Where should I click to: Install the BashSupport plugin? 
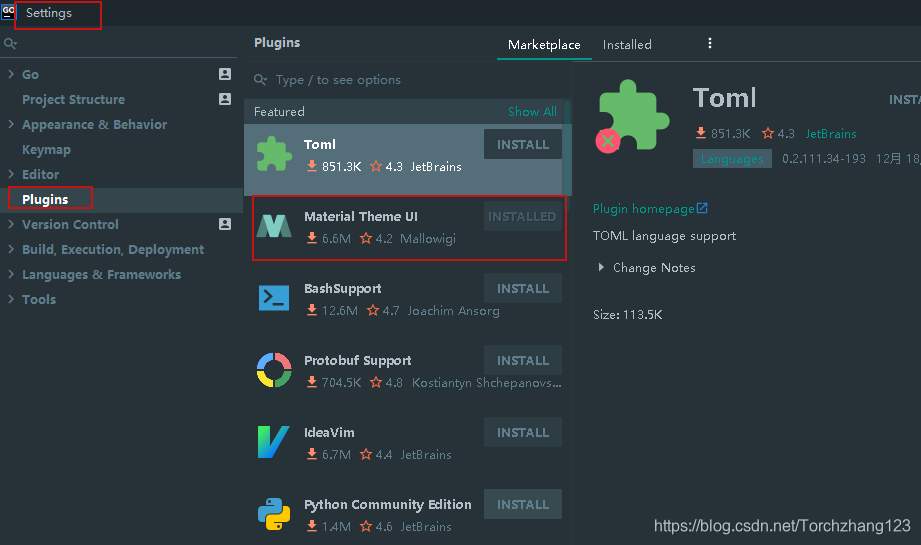pos(523,288)
